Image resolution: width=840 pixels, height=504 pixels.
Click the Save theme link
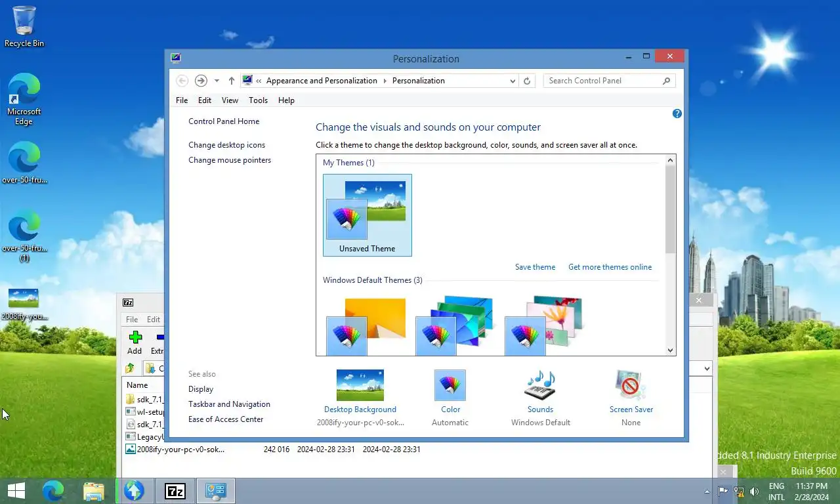coord(535,267)
